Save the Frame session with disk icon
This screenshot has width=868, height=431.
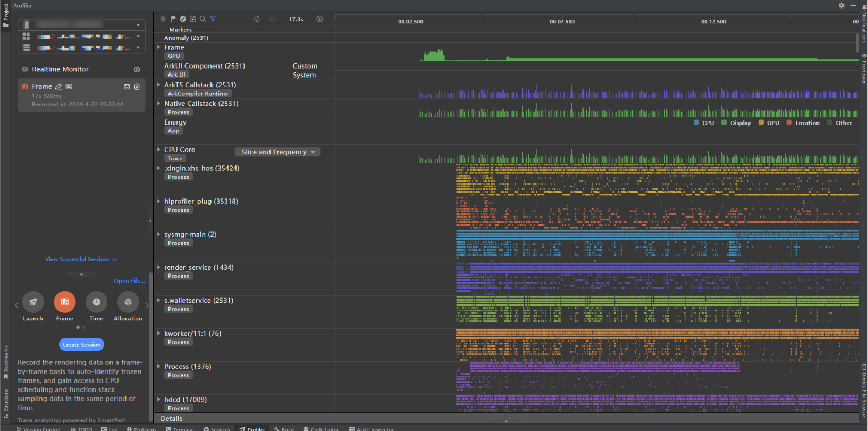[x=127, y=87]
